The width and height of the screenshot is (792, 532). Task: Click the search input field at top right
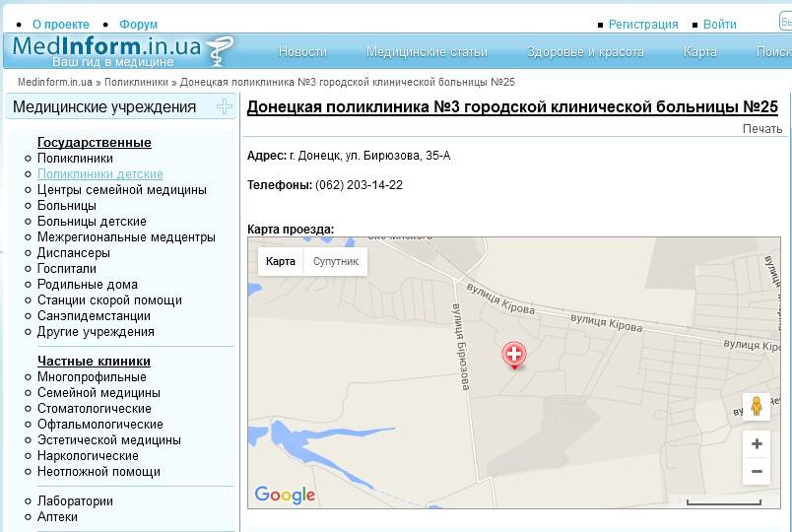785,23
